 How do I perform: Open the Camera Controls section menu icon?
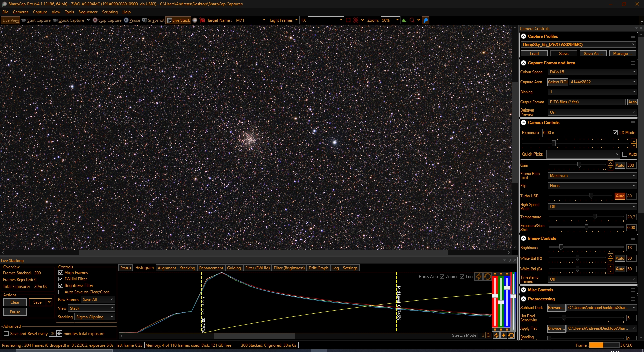click(633, 123)
